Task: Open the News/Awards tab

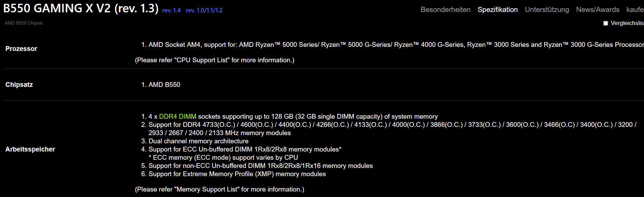Action: pyautogui.click(x=598, y=10)
